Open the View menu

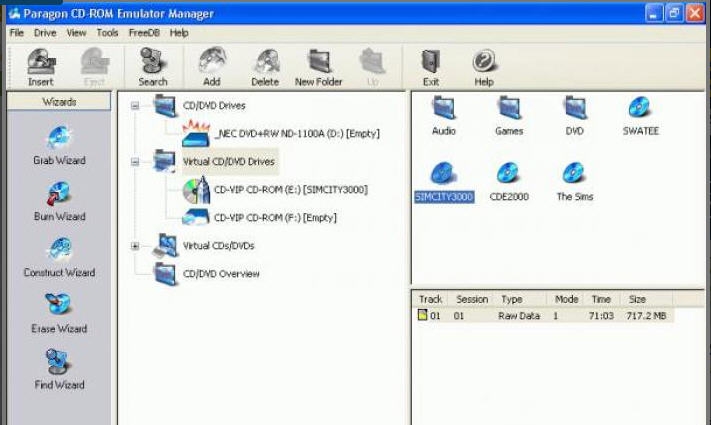[76, 33]
